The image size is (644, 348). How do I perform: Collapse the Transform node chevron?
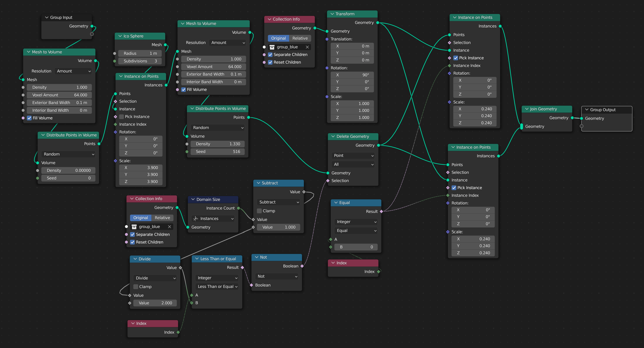[x=332, y=14]
